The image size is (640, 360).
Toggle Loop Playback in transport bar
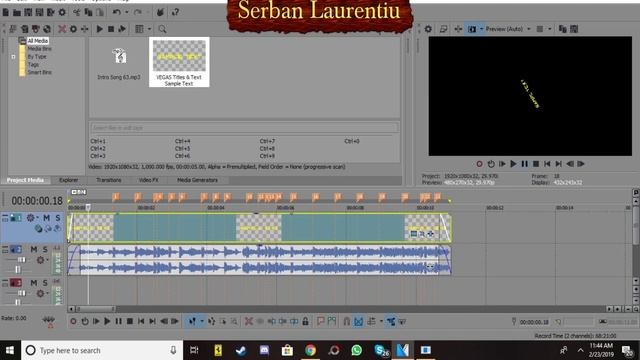[x=84, y=322]
